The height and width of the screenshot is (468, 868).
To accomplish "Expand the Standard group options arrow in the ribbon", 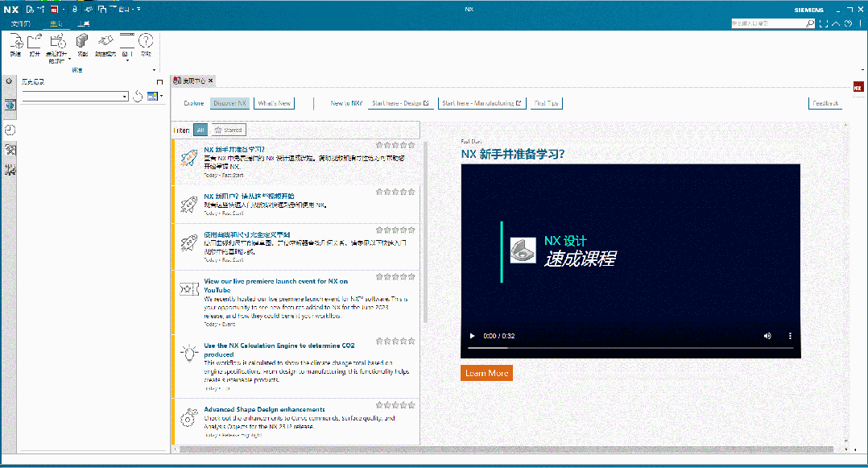I will click(154, 70).
